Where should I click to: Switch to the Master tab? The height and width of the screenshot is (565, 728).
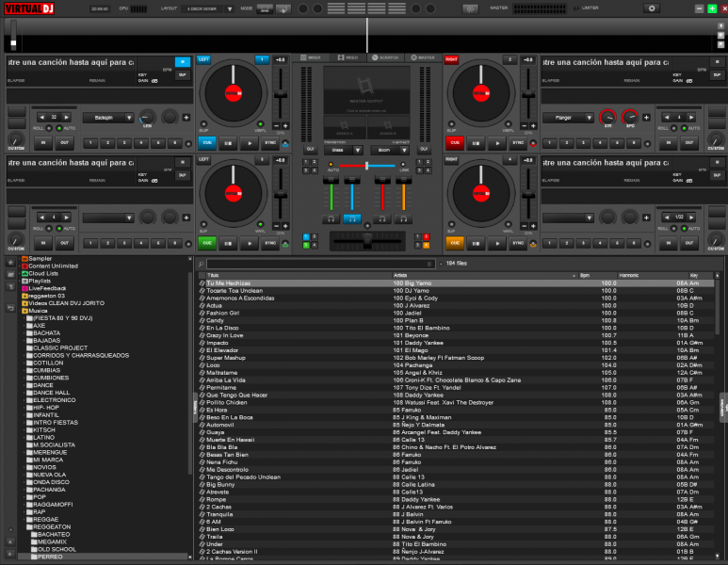(x=423, y=57)
